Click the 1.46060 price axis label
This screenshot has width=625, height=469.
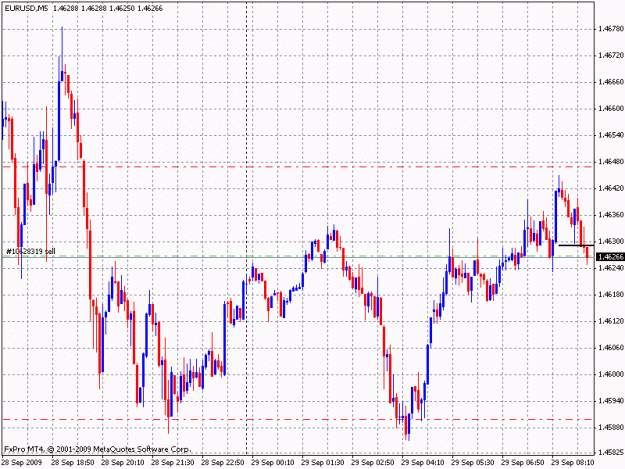(611, 347)
